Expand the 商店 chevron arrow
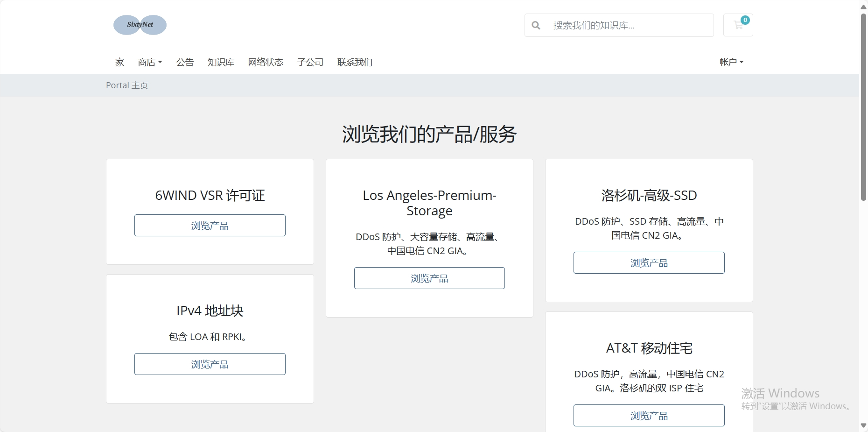 click(x=160, y=63)
